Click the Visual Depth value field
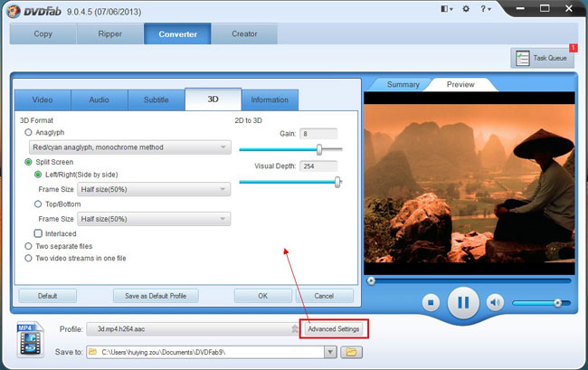 click(318, 166)
